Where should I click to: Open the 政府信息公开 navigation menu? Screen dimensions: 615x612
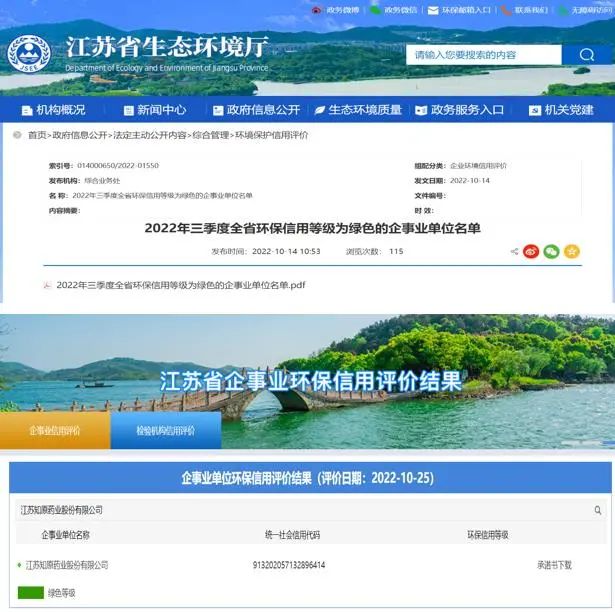click(255, 110)
